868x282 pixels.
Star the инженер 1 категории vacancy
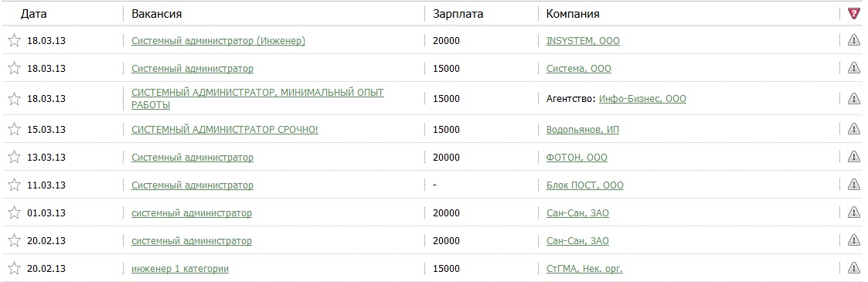[15, 268]
